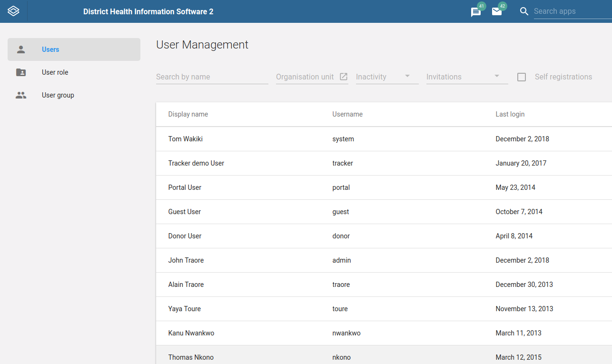Expand the Invitations dropdown
The image size is (612, 364).
(496, 76)
